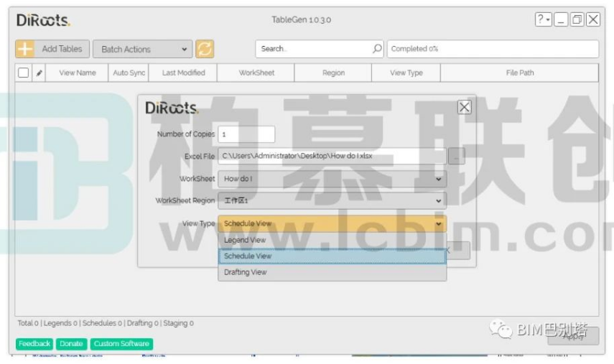Click the Completed 0% progress bar

493,49
